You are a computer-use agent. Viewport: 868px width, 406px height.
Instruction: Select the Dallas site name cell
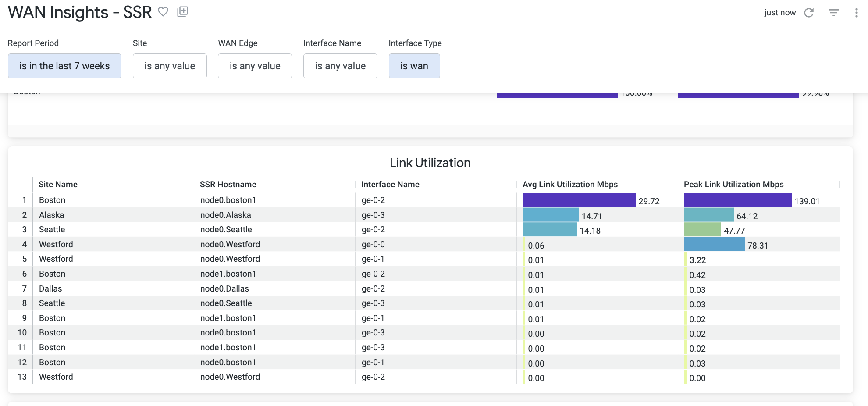tap(50, 288)
